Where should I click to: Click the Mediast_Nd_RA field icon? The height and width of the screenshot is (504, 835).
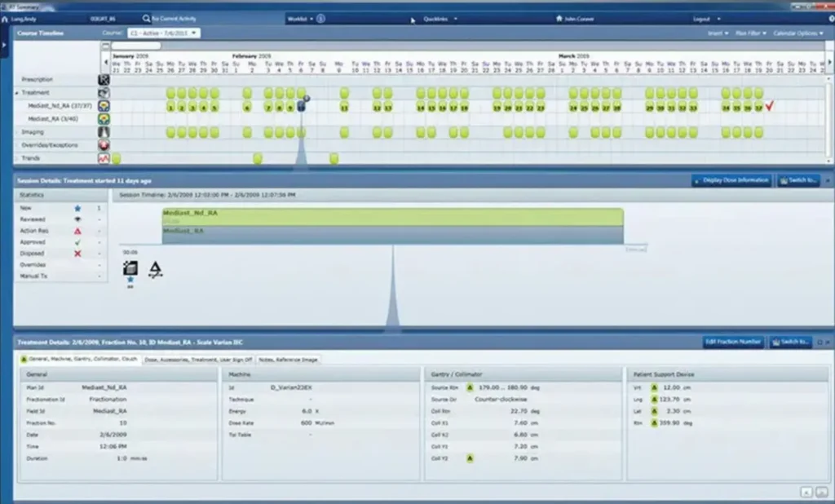click(104, 104)
